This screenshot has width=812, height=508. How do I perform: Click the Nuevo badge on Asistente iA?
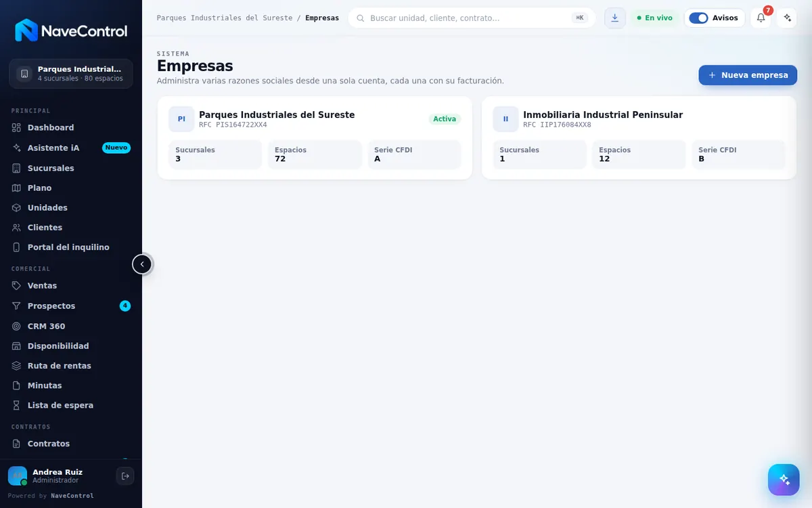tap(116, 148)
